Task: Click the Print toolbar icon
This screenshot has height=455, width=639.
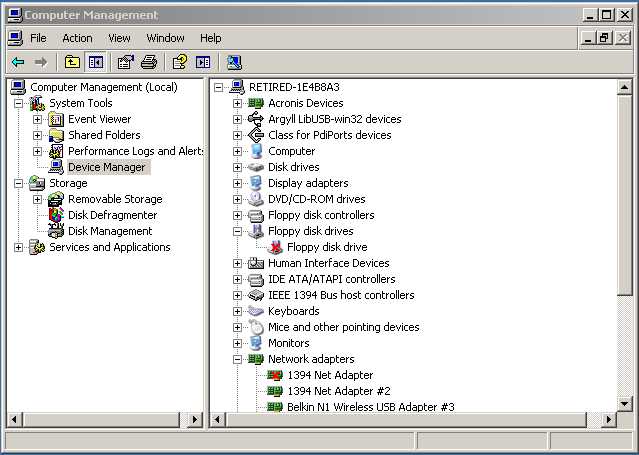Action: point(149,62)
